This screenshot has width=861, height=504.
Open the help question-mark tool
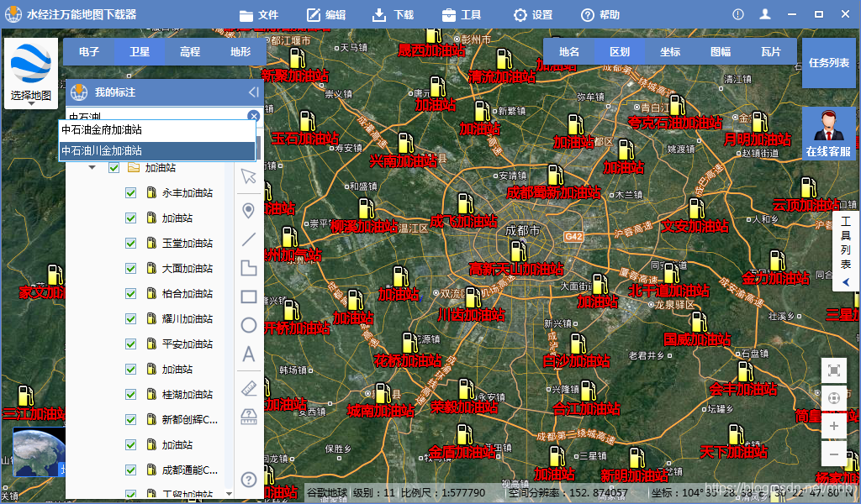249,480
